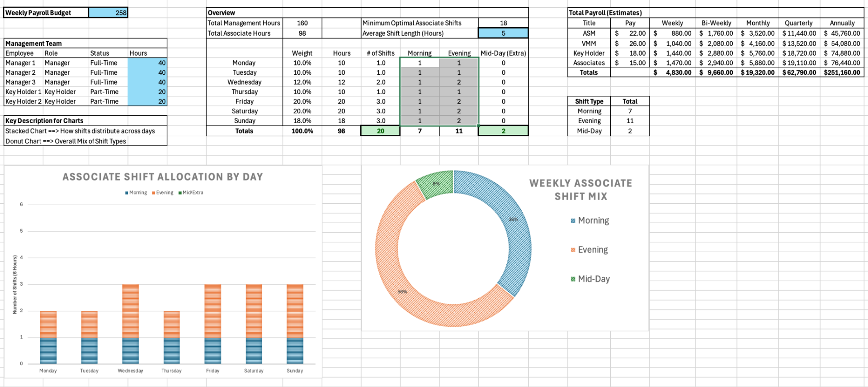
Task: Click the Total Payroll (Estimates) header
Action: click(x=716, y=13)
